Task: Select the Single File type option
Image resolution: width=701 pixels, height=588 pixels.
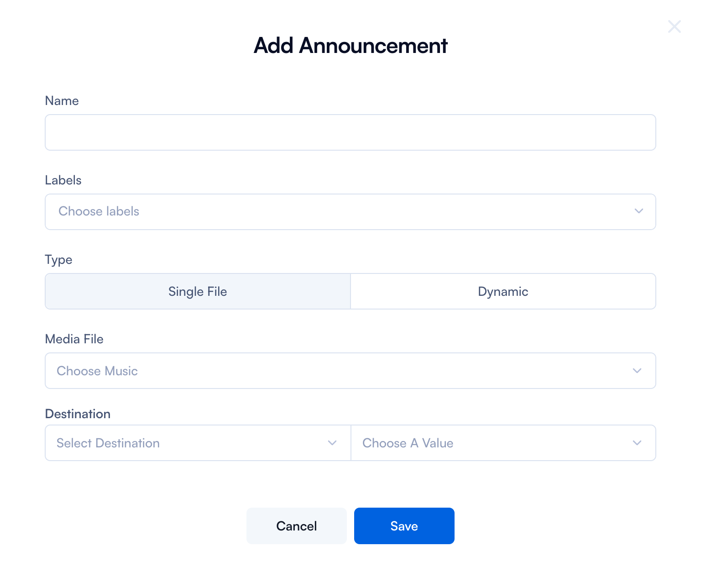Action: 198,291
